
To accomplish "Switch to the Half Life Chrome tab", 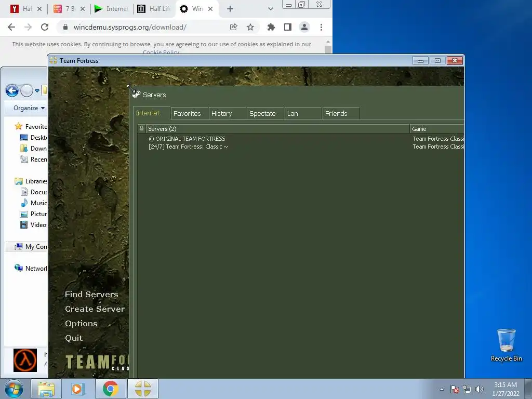I will pos(154,9).
